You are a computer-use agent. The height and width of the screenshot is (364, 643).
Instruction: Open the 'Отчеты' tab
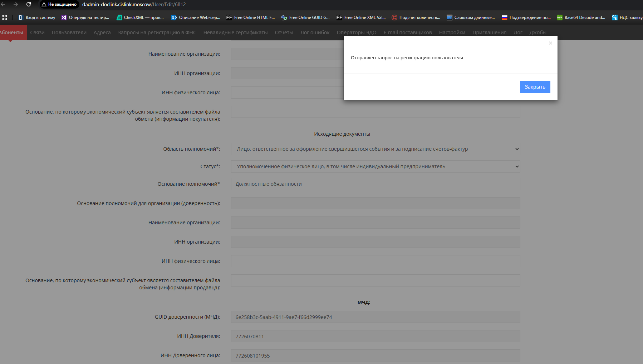click(284, 33)
